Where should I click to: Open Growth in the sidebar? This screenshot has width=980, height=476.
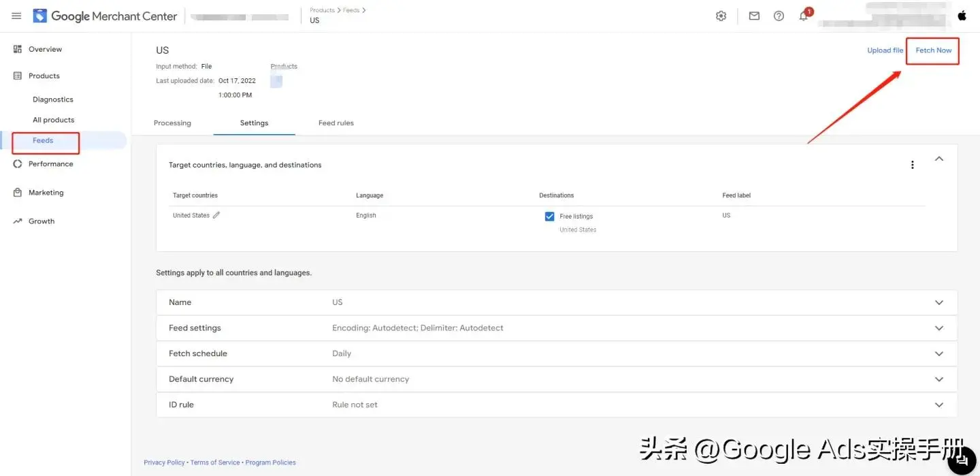click(x=42, y=221)
